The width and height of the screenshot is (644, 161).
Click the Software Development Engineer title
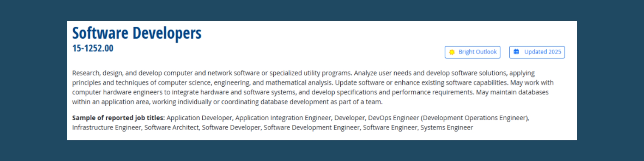[311, 128]
